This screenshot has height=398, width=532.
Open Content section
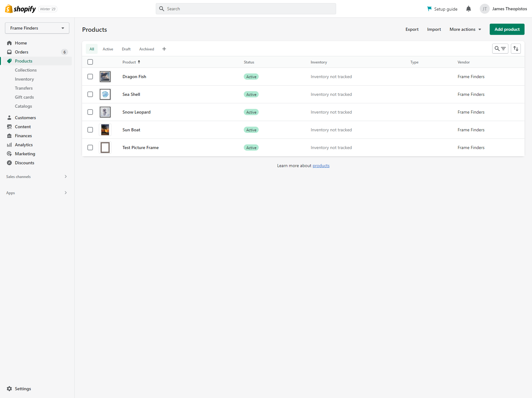coord(23,127)
